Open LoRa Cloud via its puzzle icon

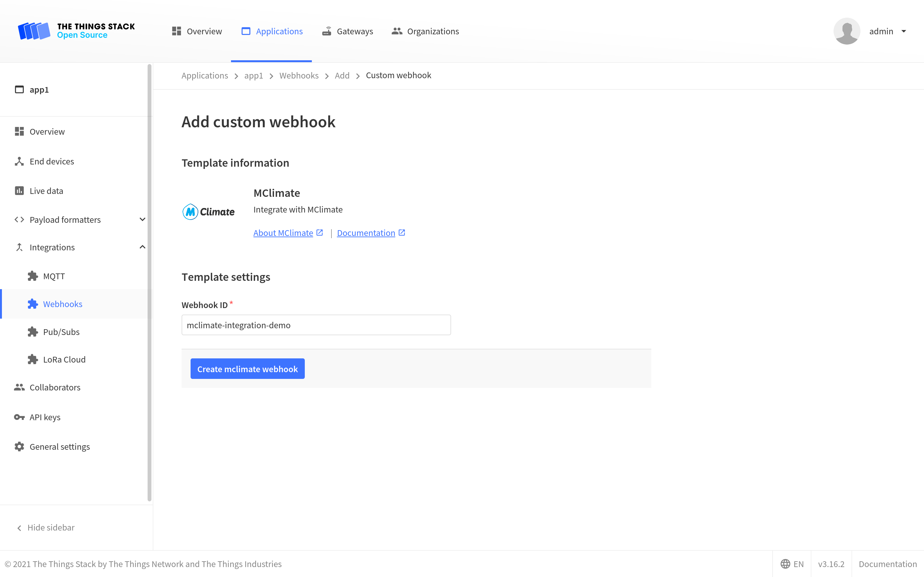coord(33,359)
